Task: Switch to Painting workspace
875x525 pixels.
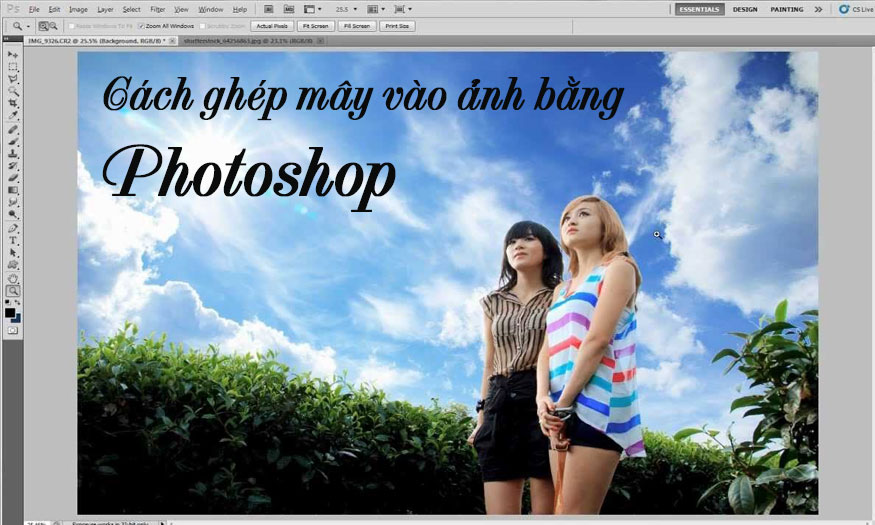Action: click(x=787, y=9)
